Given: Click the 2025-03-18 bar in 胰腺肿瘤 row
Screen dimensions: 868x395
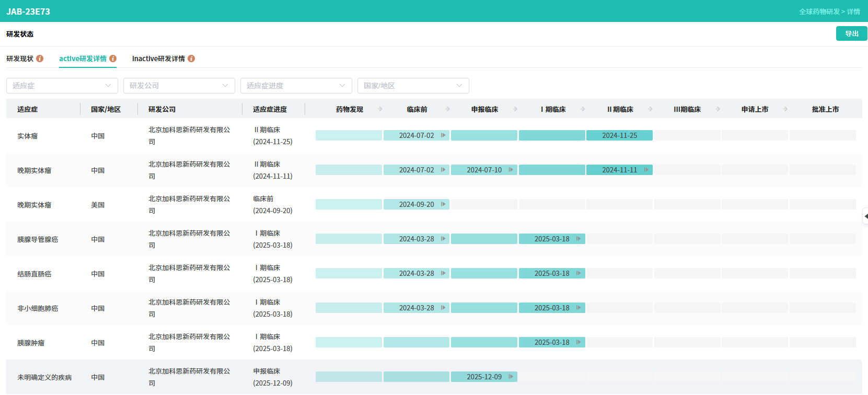Looking at the screenshot, I should (x=551, y=342).
